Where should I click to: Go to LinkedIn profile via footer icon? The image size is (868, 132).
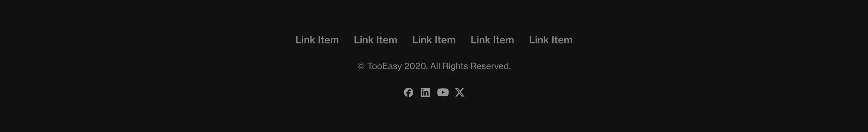click(x=425, y=92)
